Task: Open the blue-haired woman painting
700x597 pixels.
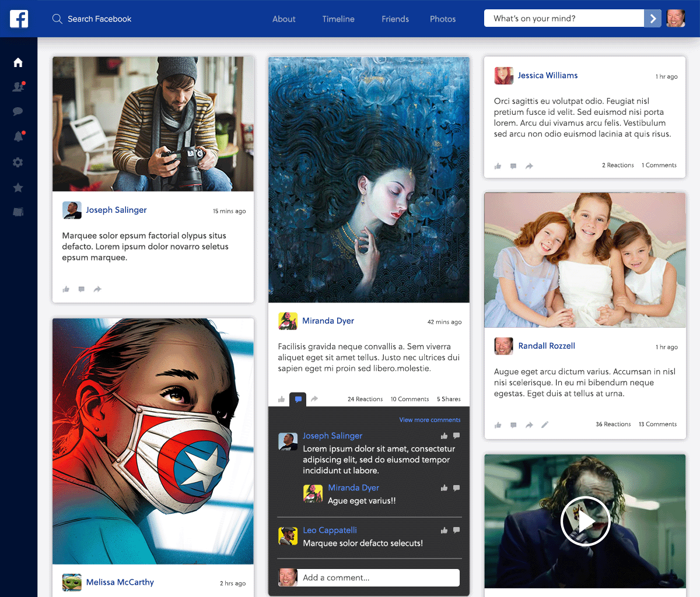Action: tap(369, 180)
